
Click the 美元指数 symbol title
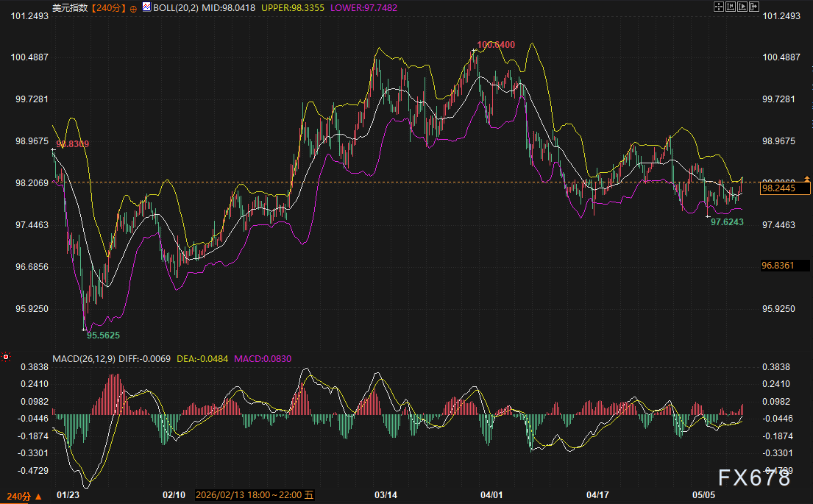pos(70,8)
